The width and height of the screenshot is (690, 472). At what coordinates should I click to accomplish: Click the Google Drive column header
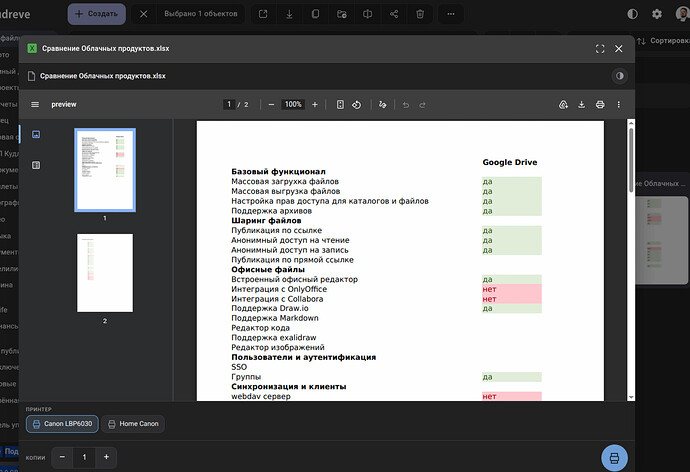point(510,162)
